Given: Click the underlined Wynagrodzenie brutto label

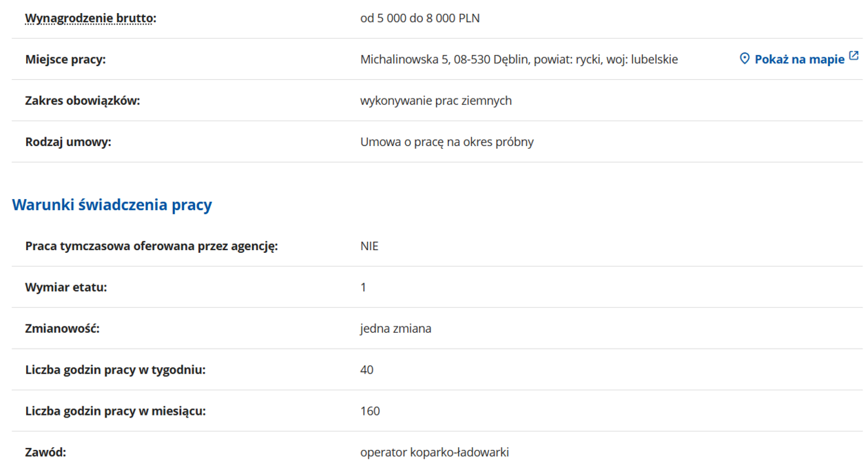Looking at the screenshot, I should click(90, 18).
